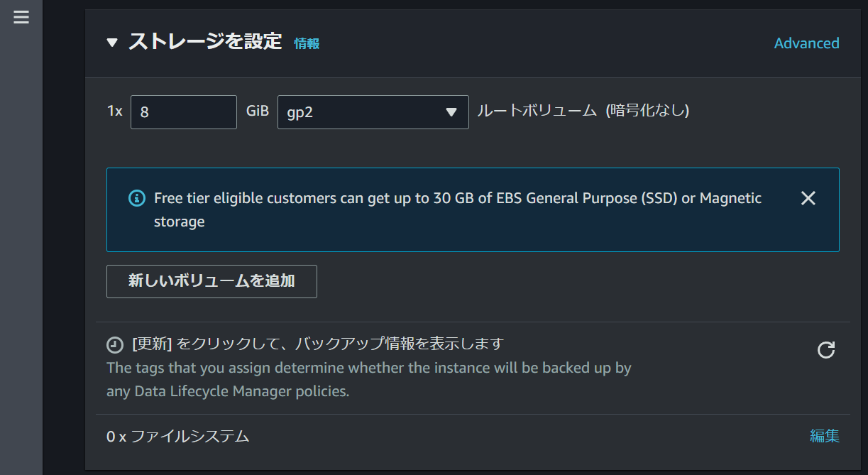Expand the volume type list to choose another type
Image resolution: width=868 pixels, height=475 pixels.
point(373,111)
